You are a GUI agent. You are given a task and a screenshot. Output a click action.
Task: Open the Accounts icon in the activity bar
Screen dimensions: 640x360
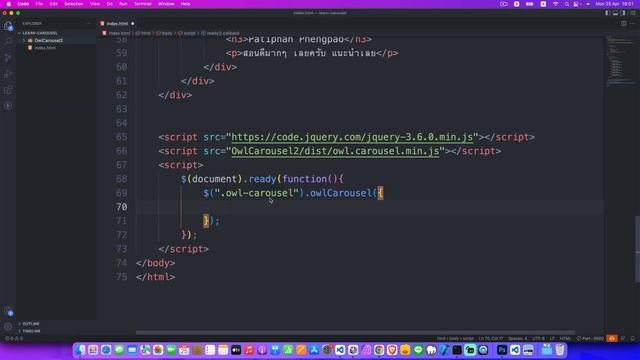(8, 311)
